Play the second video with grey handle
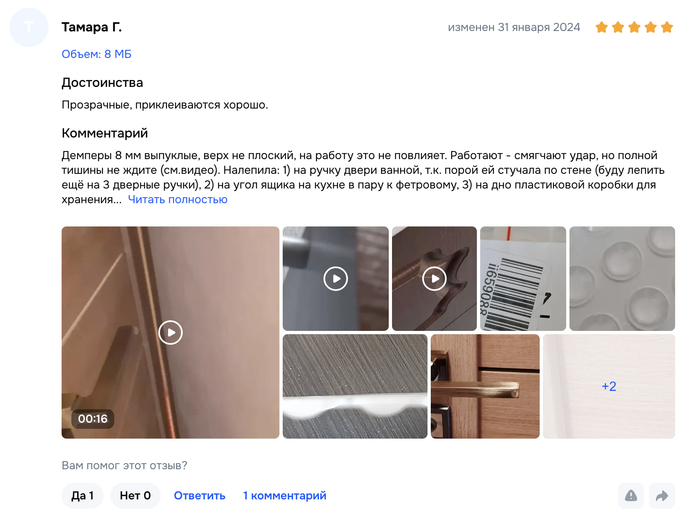This screenshot has width=700, height=519. (336, 278)
